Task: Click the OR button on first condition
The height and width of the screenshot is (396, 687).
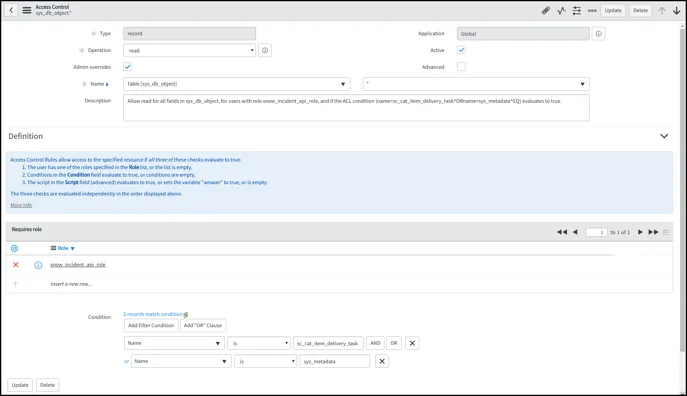Action: tap(394, 343)
